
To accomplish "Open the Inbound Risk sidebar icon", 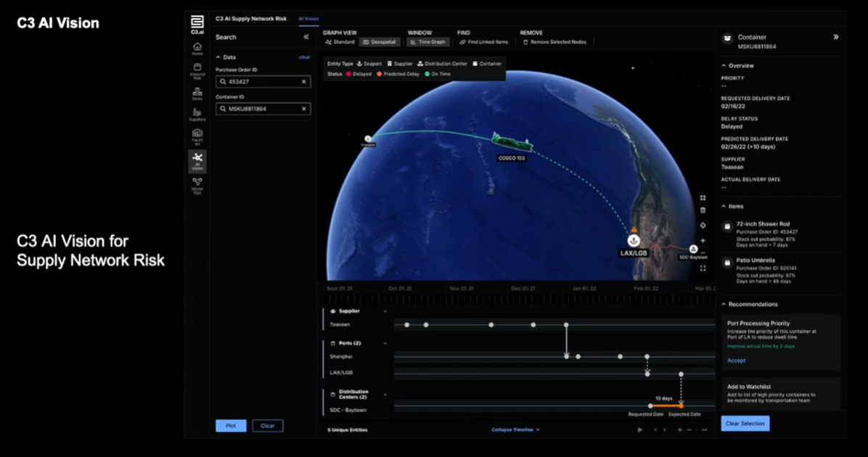I will pyautogui.click(x=197, y=70).
